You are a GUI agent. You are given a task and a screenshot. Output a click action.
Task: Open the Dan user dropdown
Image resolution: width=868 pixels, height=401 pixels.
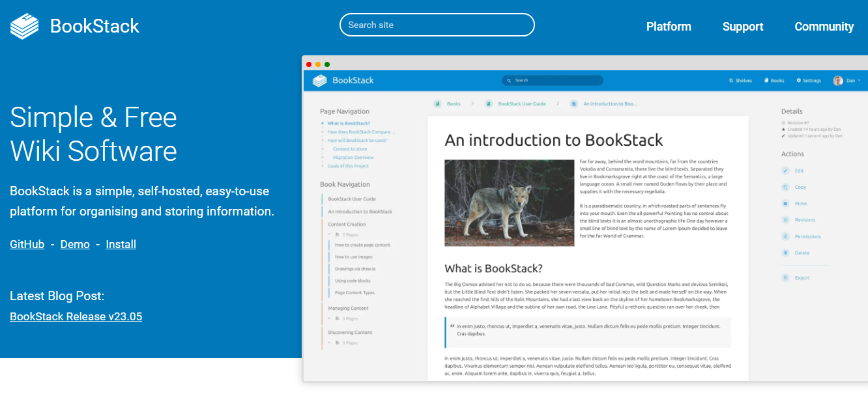point(847,81)
